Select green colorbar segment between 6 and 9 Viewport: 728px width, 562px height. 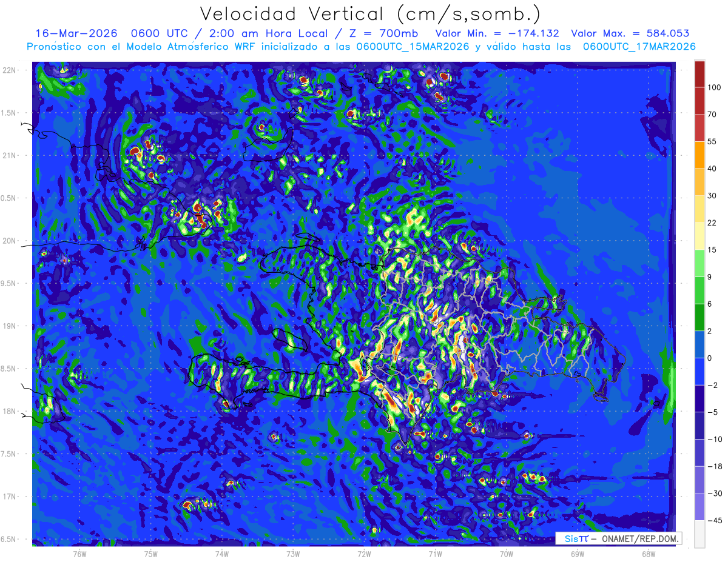coord(699,290)
